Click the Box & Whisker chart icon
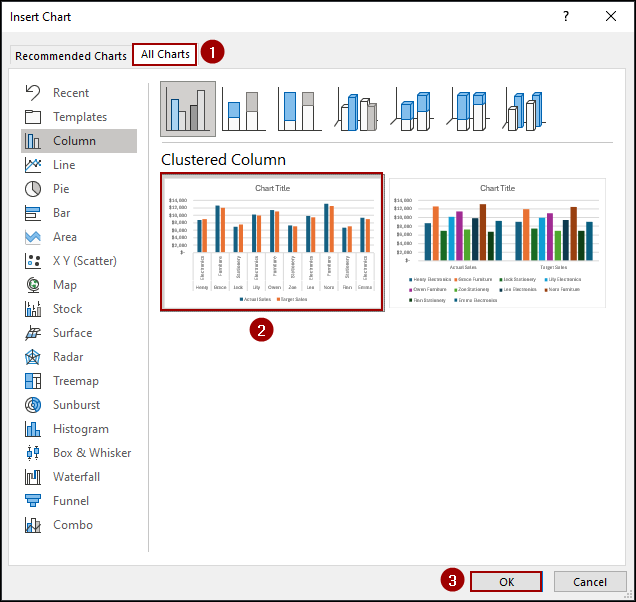 coord(33,453)
